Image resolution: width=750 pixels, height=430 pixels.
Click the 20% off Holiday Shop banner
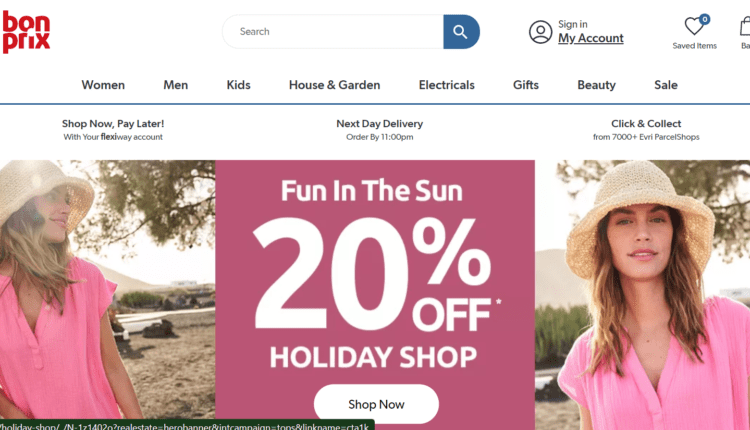tap(375, 277)
